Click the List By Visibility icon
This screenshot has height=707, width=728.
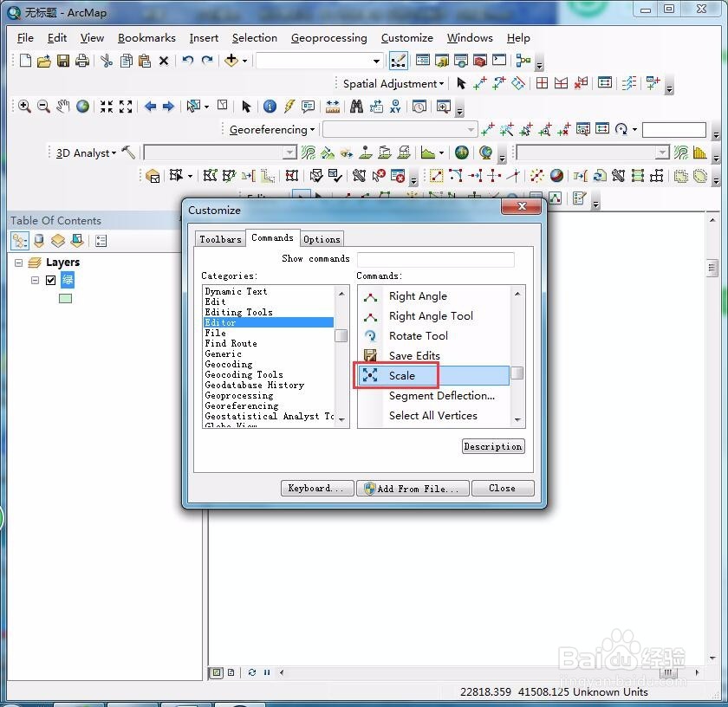click(58, 241)
